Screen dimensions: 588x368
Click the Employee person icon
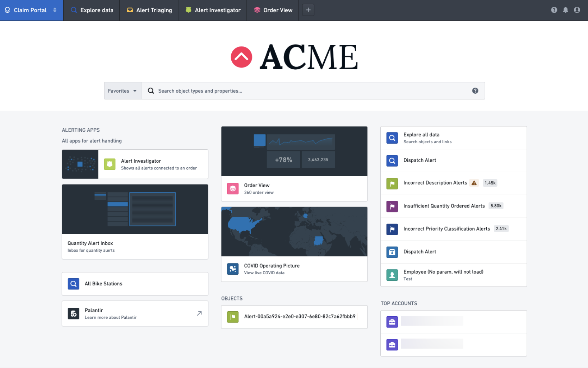point(392,275)
